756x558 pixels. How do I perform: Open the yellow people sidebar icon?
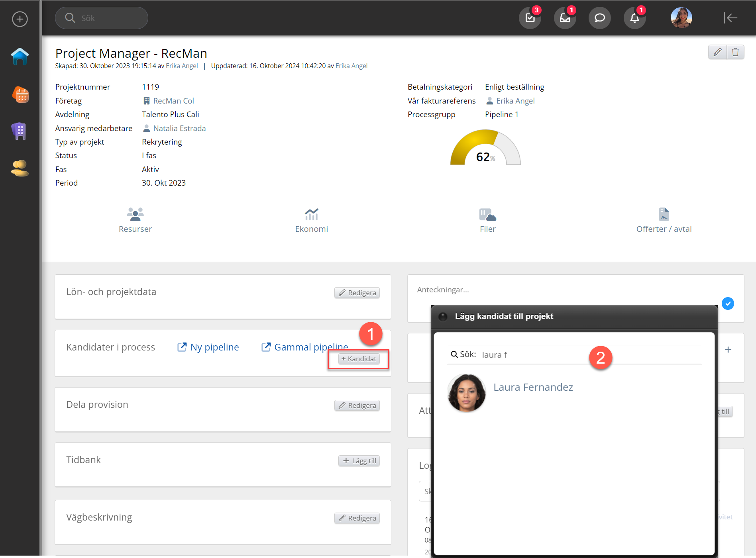click(20, 168)
